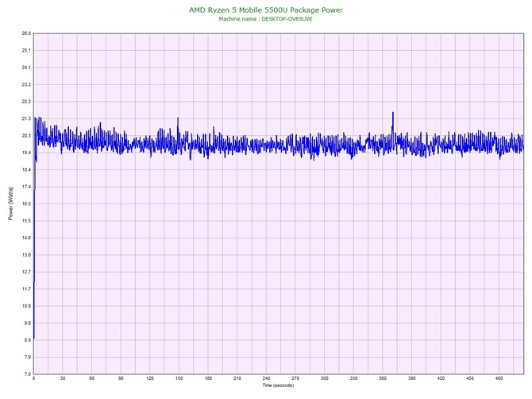Select the 19.4 tick on the power axis
The width and height of the screenshot is (532, 399).
coord(26,153)
